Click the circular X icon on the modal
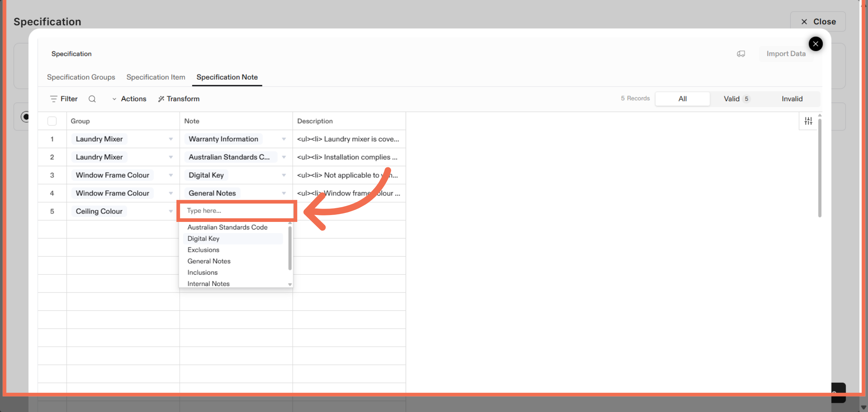This screenshot has width=868, height=412. pos(816,44)
